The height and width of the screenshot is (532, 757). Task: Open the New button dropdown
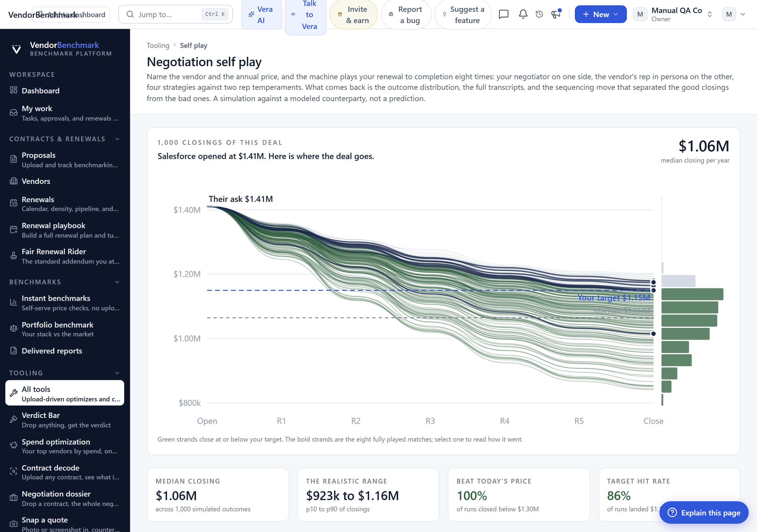[600, 14]
